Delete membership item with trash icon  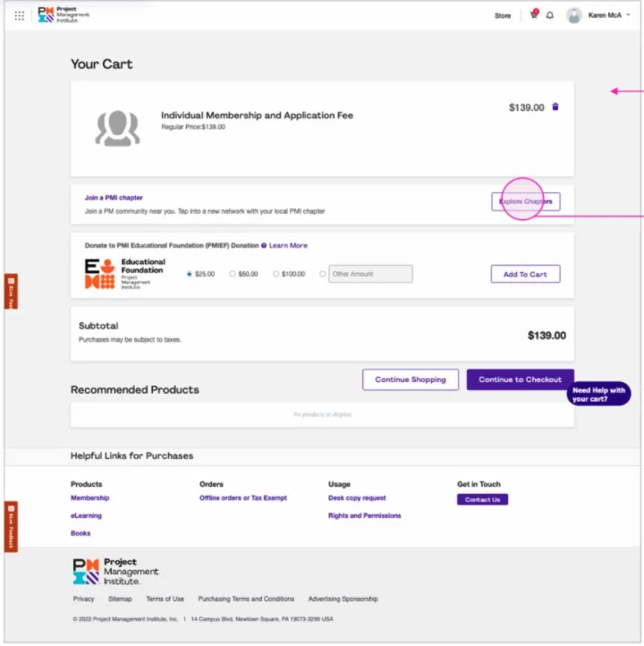(x=555, y=107)
